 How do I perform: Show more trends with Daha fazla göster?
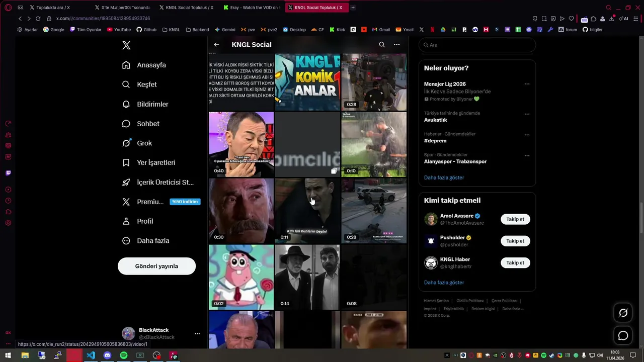444,177
